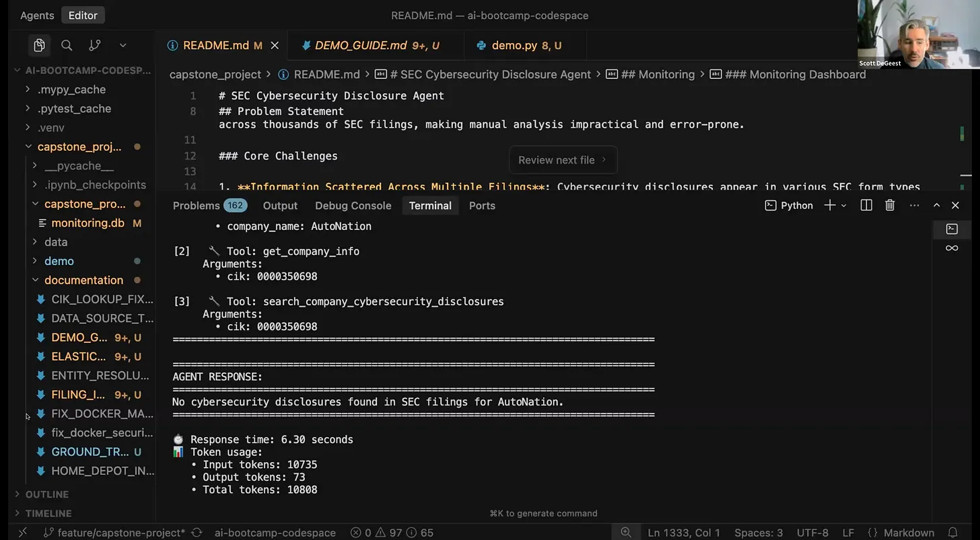Open FILING_I... file in the explorer
This screenshot has height=540, width=980.
[x=79, y=394]
